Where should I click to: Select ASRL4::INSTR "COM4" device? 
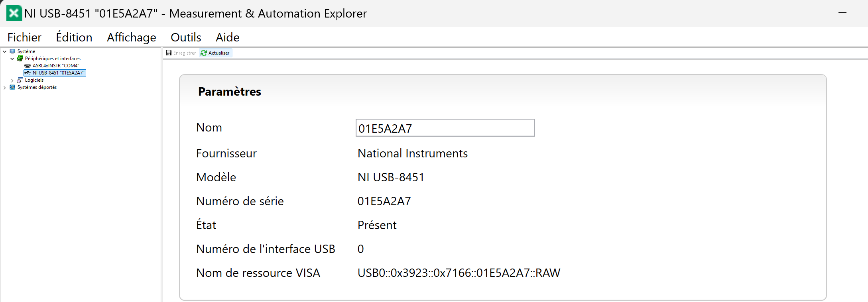(x=56, y=66)
